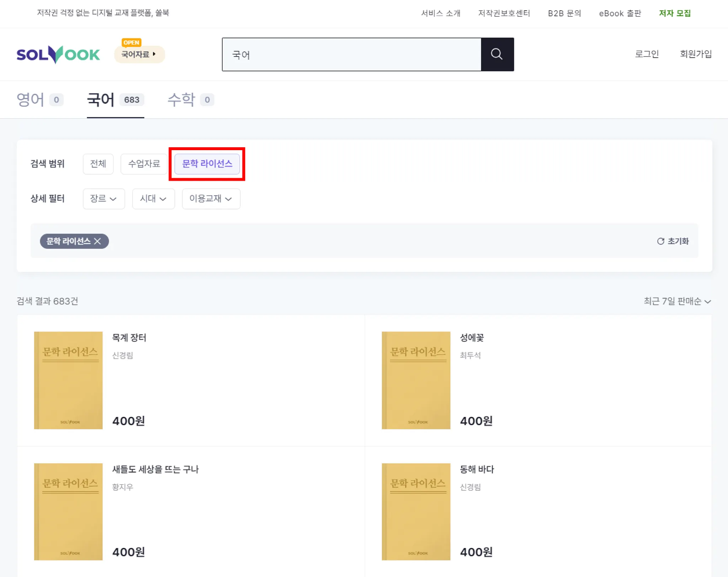The image size is (728, 577).
Task: Expand the 시대 filter dropdown
Action: (153, 198)
